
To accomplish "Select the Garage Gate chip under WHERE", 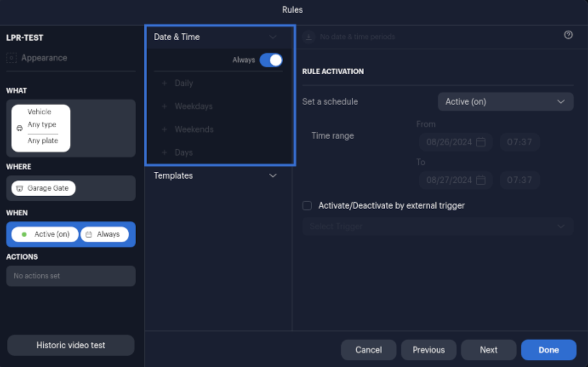I will 43,188.
